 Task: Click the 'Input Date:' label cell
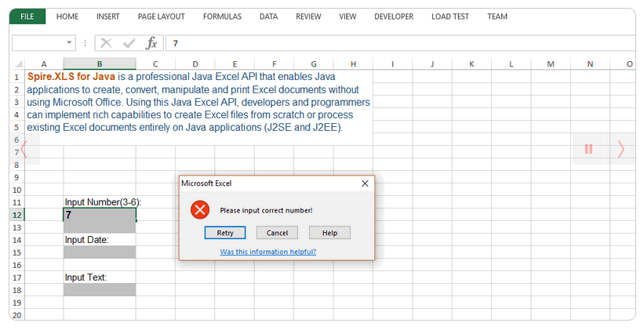coord(86,240)
